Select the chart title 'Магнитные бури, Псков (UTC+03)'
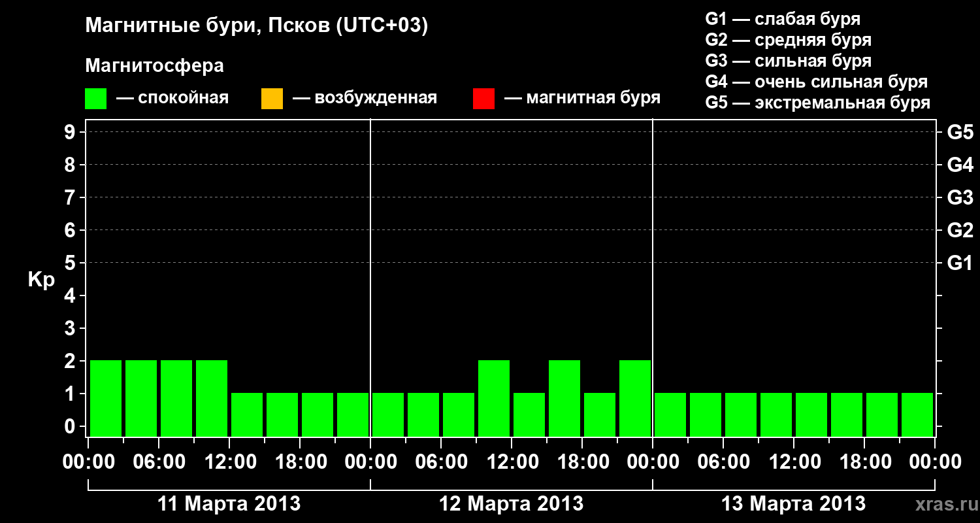This screenshot has height=523, width=980. click(x=257, y=26)
